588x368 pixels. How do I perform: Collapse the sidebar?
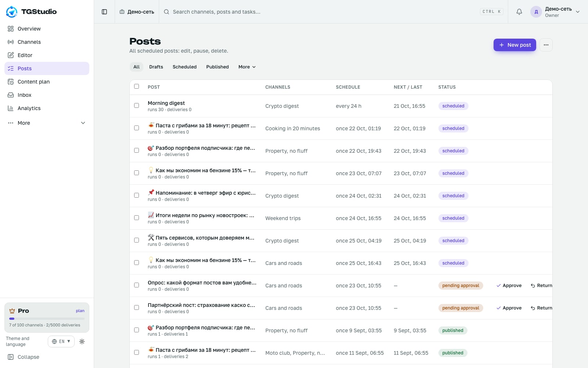coord(47,357)
